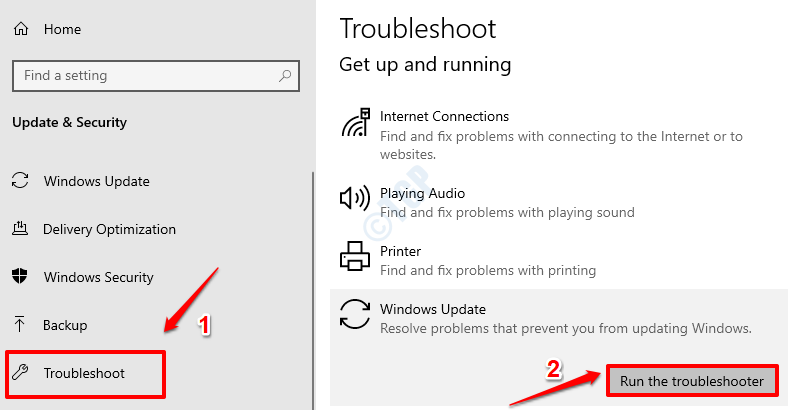This screenshot has height=410, width=796.
Task: Click the Windows Security shield icon
Action: [x=19, y=277]
